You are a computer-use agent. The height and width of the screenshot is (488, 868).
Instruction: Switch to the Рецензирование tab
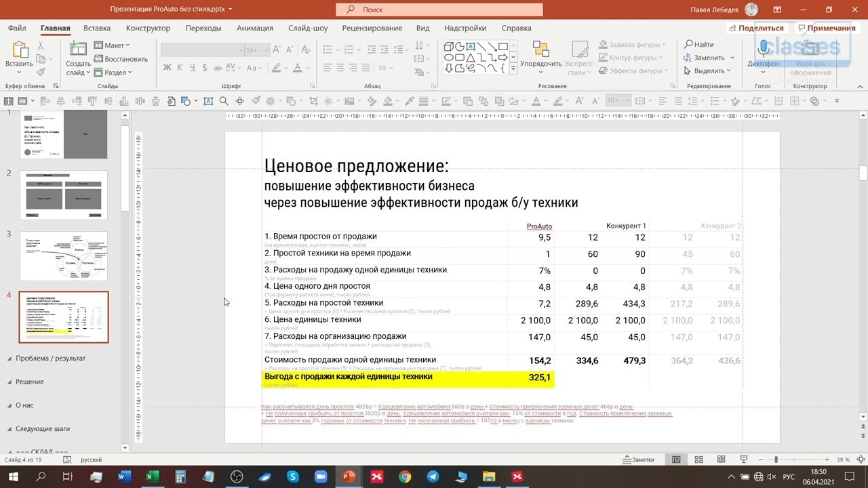pos(372,28)
